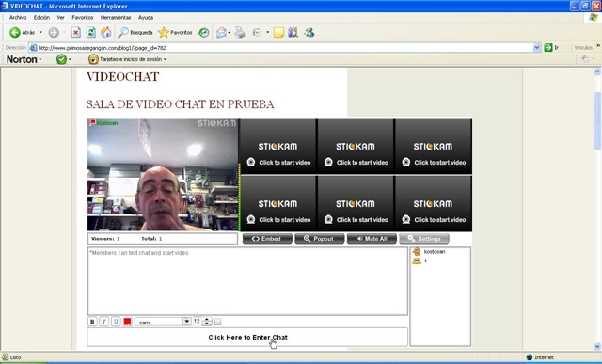Viewport: 602px width, 364px height.
Task: Start video in the last bottom-row Stickam slot
Action: pos(433,203)
